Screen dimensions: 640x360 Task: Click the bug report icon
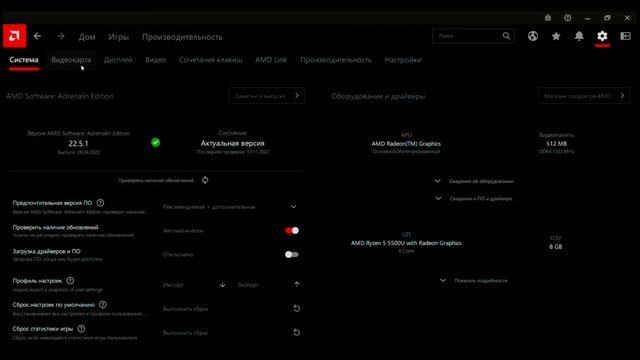click(x=548, y=18)
